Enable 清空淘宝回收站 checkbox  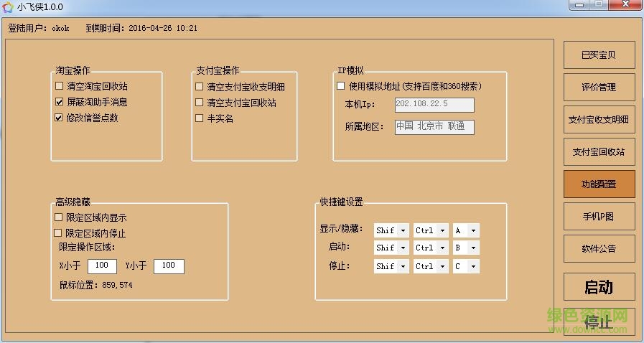[59, 86]
